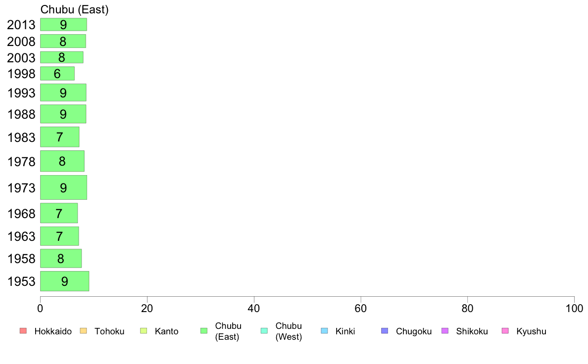This screenshot has width=588, height=364.
Task: Toggle the Shikoku purple legend swatch
Action: [x=445, y=331]
